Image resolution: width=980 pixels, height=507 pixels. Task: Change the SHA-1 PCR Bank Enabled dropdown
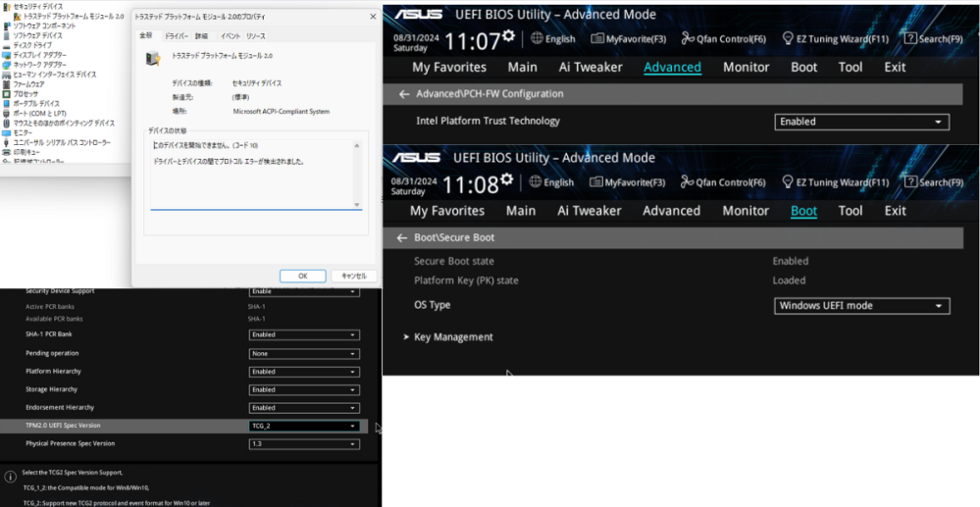point(304,335)
